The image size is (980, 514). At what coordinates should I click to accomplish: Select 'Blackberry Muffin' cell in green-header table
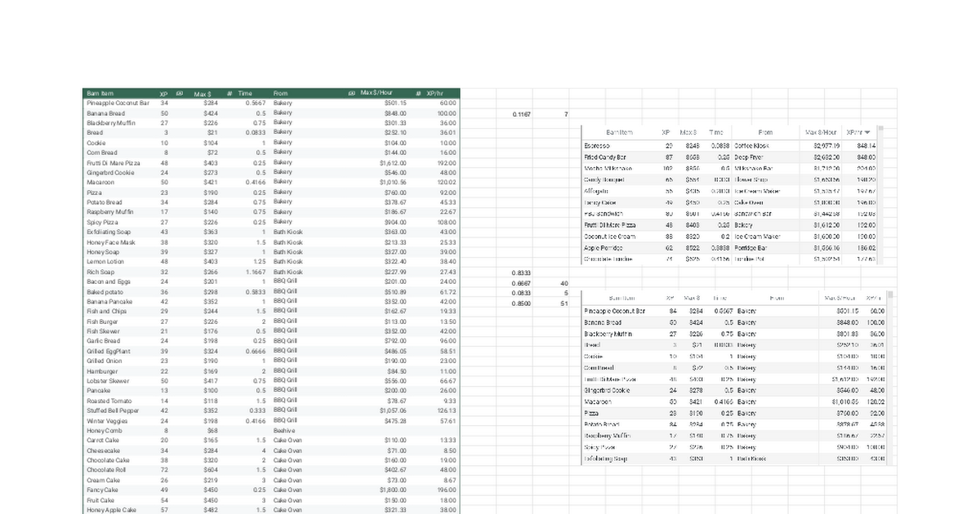pyautogui.click(x=109, y=123)
